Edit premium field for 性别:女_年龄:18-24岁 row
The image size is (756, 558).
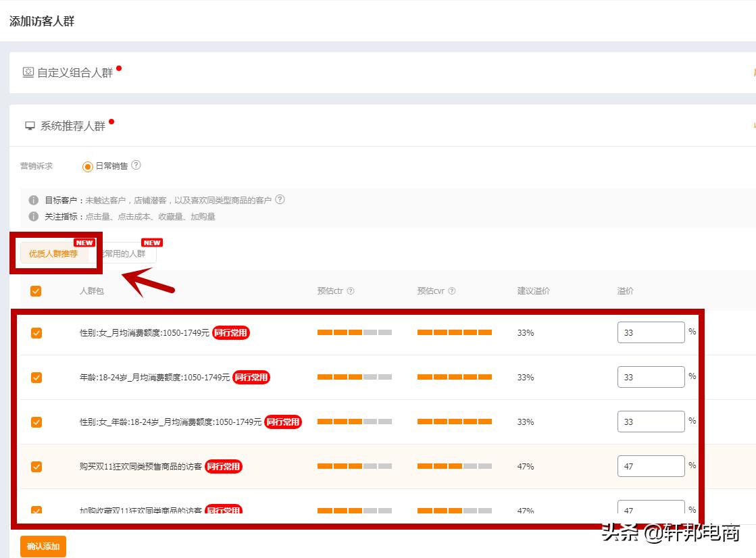[651, 422]
